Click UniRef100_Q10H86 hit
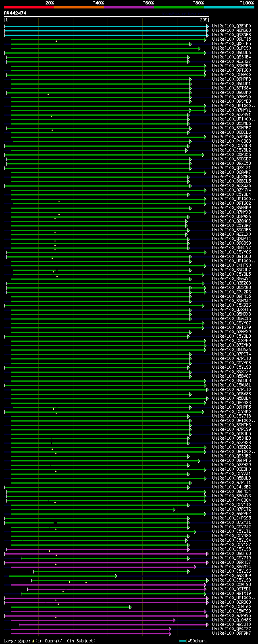The image size is (258, 644). point(231,620)
